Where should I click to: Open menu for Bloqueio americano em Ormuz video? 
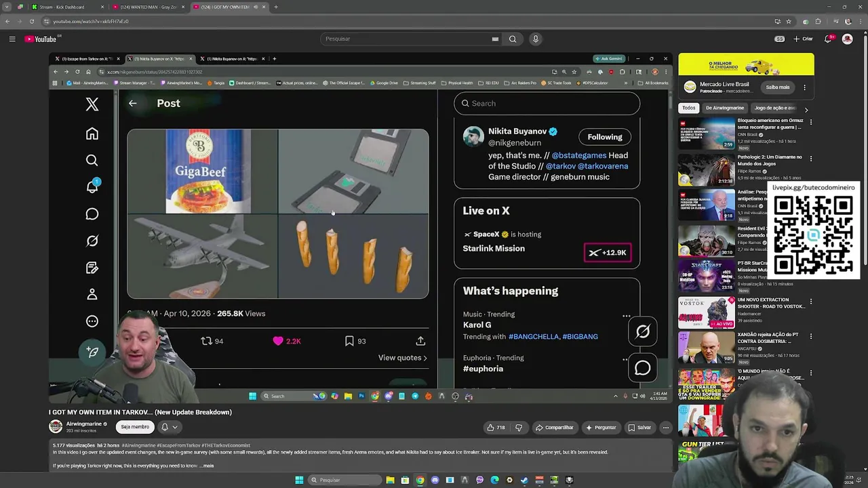(x=810, y=123)
